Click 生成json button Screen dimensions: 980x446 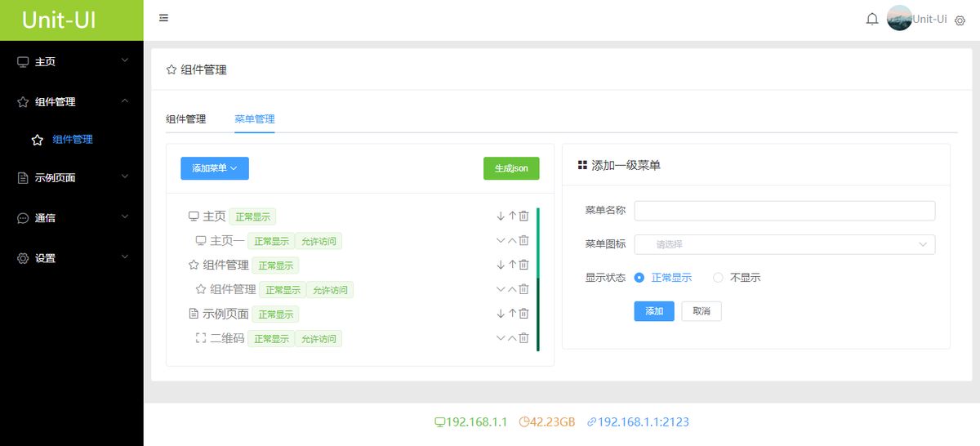[x=511, y=168]
